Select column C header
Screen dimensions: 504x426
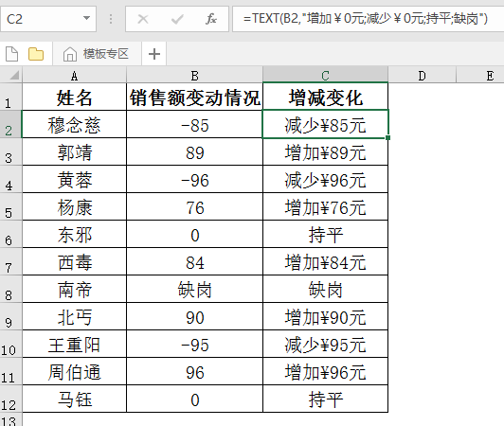point(325,76)
